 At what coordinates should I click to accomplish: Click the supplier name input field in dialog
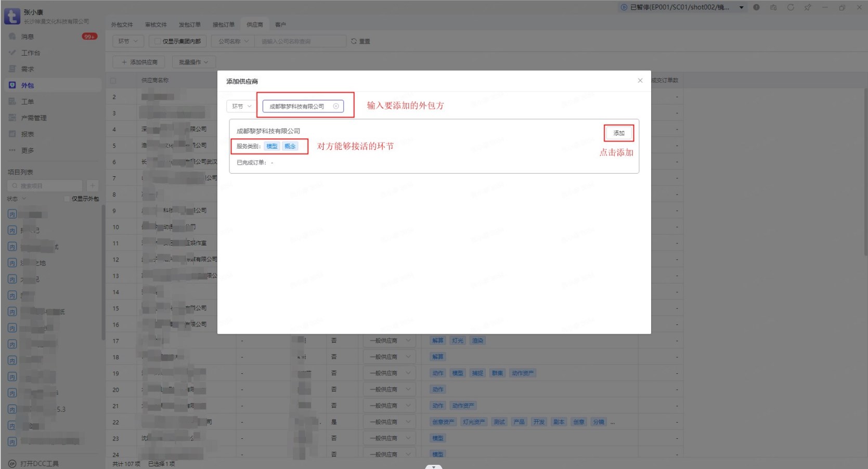pyautogui.click(x=297, y=106)
